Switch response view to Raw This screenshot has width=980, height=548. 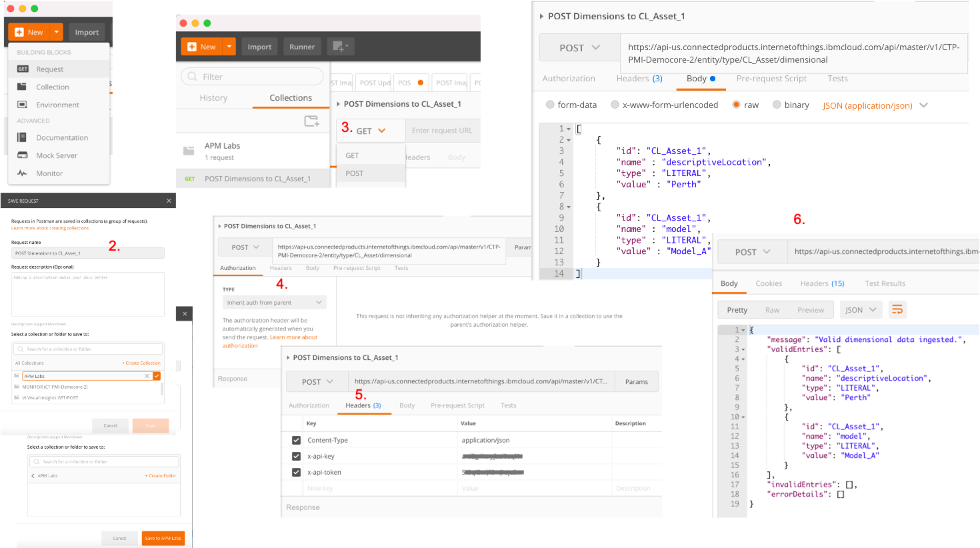[772, 310]
